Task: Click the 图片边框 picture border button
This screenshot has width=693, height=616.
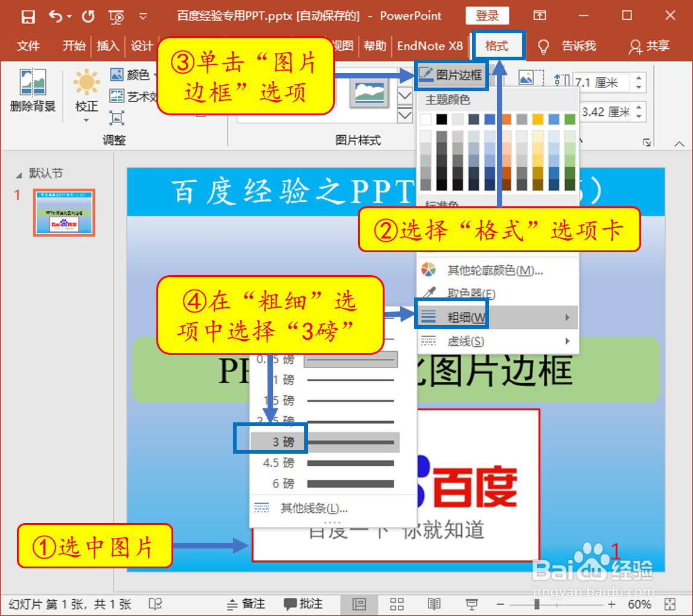Action: 452,75
